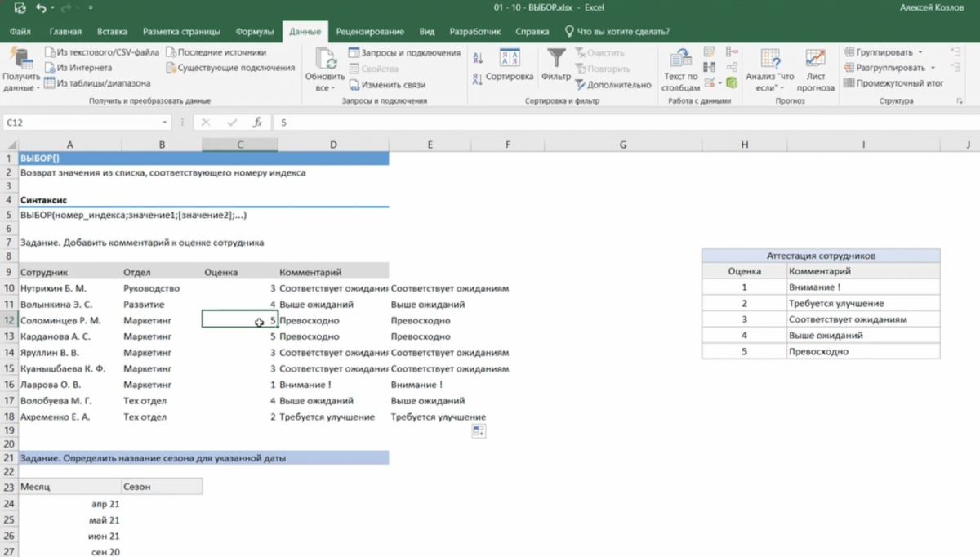Viewport: 980px width, 557px height.
Task: Select column C header
Action: coord(240,145)
